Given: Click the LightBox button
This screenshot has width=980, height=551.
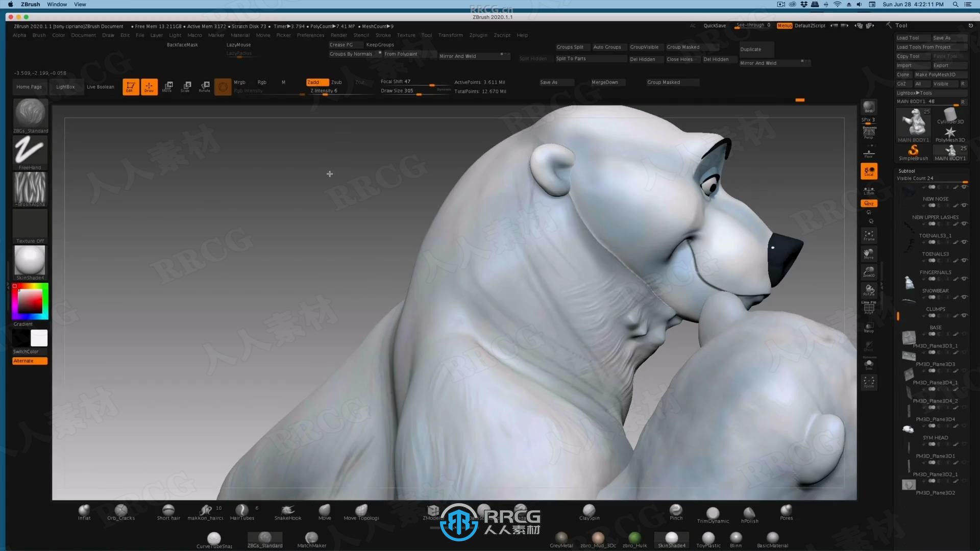Looking at the screenshot, I should (x=65, y=87).
